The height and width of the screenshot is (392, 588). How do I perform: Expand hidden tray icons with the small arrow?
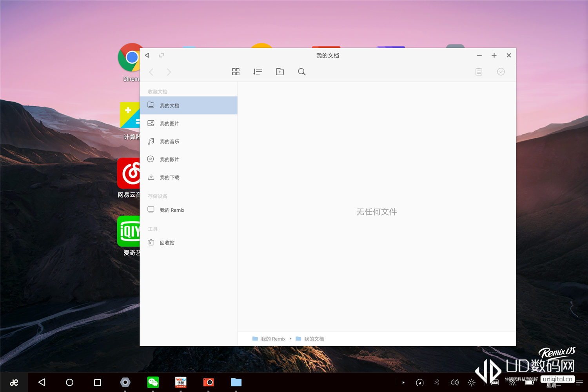403,382
